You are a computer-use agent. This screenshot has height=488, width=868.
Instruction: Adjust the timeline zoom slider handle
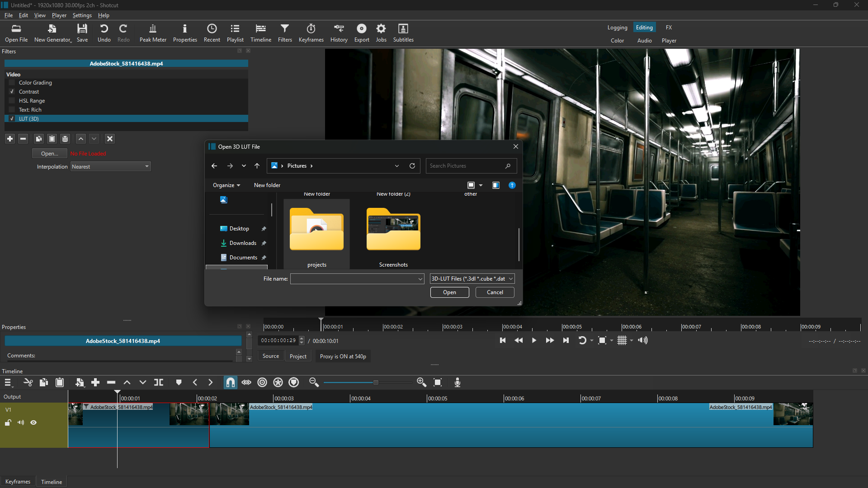(x=376, y=383)
